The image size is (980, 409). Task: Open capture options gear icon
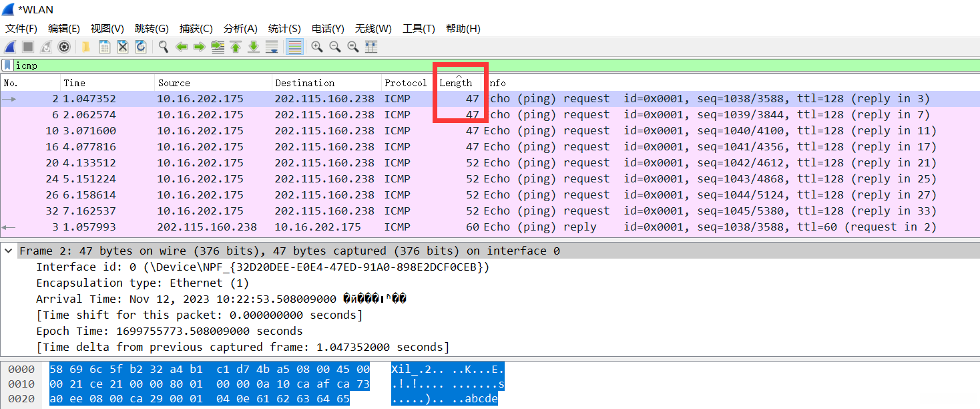coord(64,47)
